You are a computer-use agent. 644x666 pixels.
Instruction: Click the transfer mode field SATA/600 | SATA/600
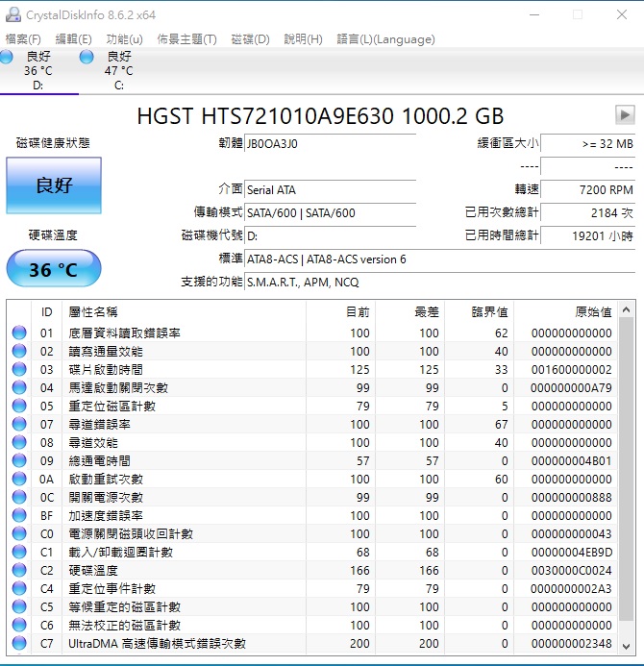[330, 212]
